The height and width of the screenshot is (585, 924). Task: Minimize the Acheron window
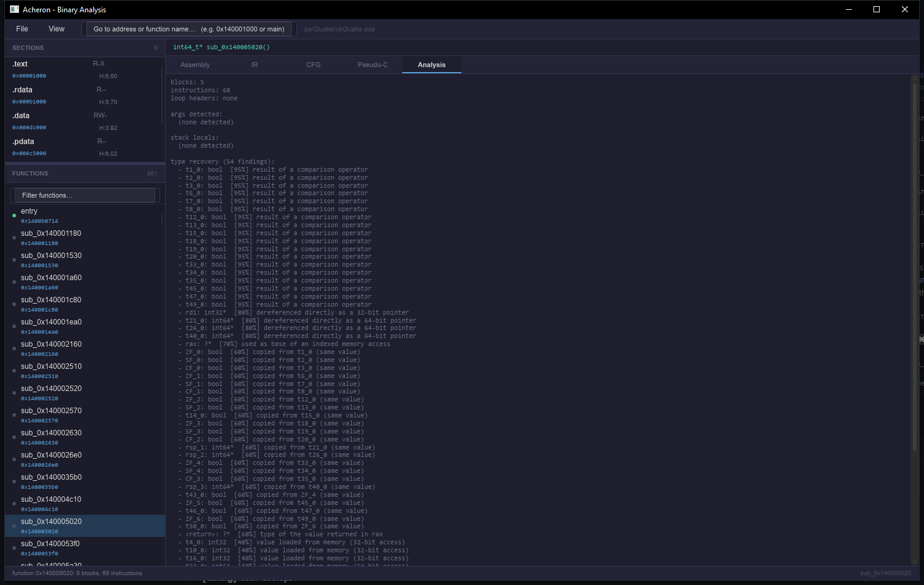click(849, 9)
